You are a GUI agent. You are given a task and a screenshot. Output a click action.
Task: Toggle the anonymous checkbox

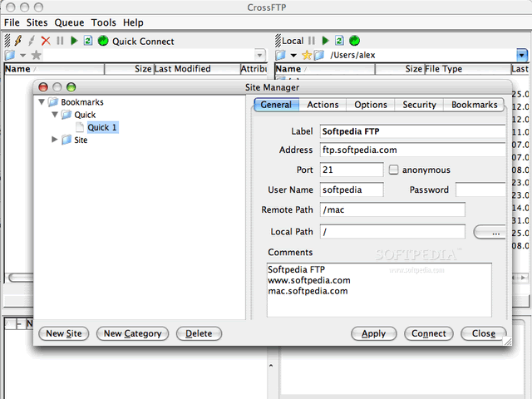click(393, 170)
